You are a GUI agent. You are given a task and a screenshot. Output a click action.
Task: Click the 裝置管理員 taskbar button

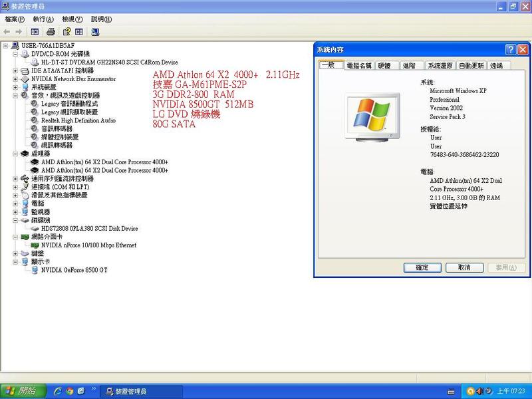point(141,392)
